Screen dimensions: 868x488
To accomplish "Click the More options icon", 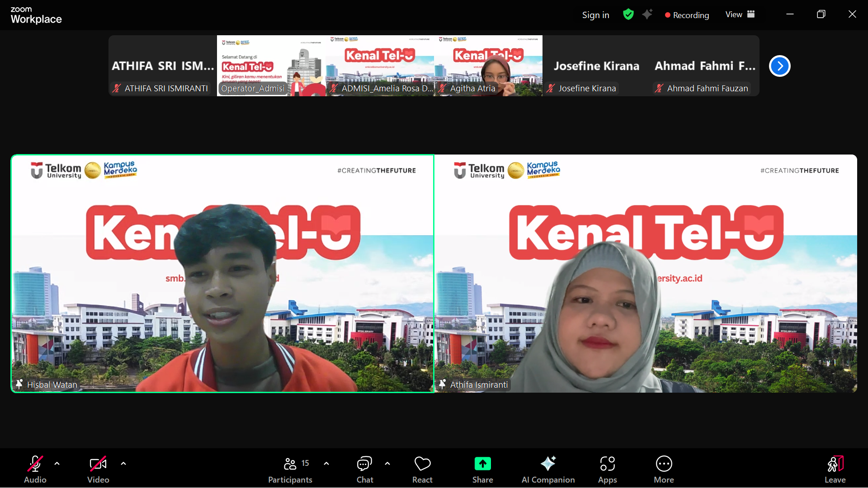I will 664,464.
